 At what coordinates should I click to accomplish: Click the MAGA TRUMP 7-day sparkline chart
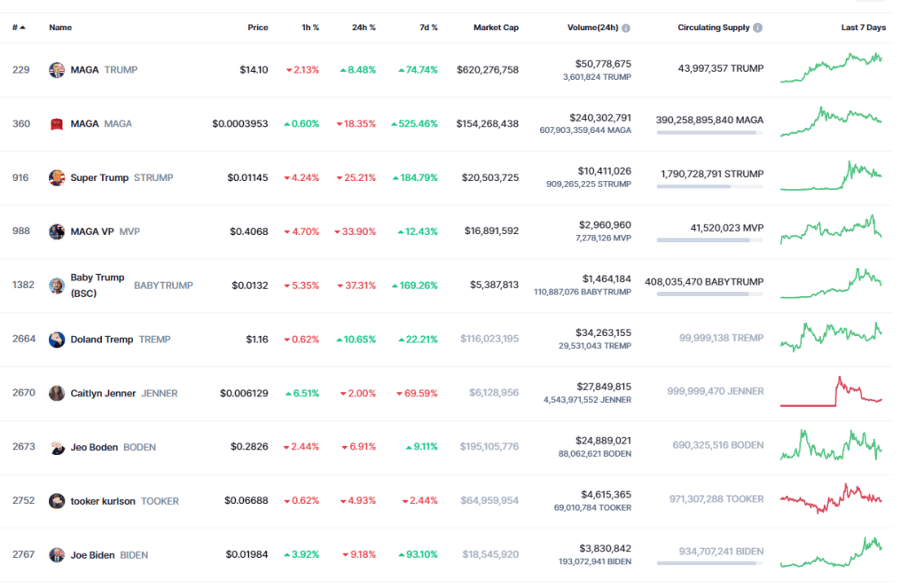[831, 67]
